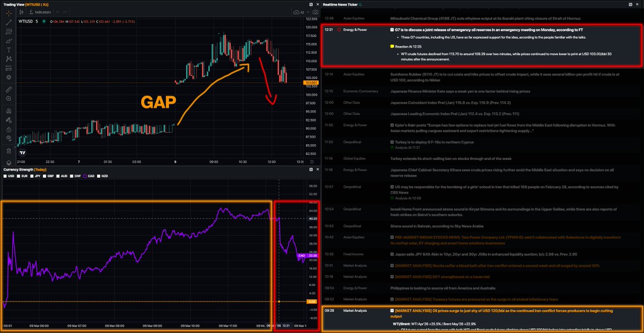Select the brush drawing tool
The width and height of the screenshot is (644, 333).
[9, 41]
